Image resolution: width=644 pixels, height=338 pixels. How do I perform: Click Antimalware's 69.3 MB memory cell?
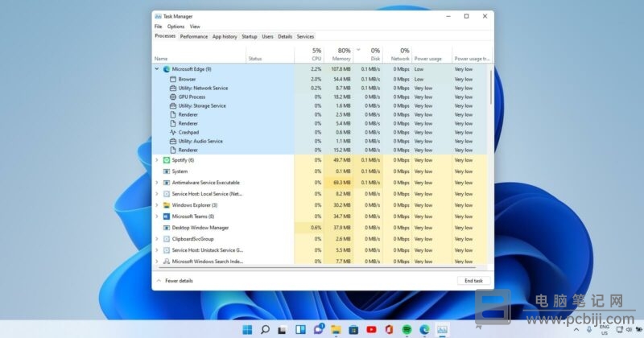click(338, 183)
